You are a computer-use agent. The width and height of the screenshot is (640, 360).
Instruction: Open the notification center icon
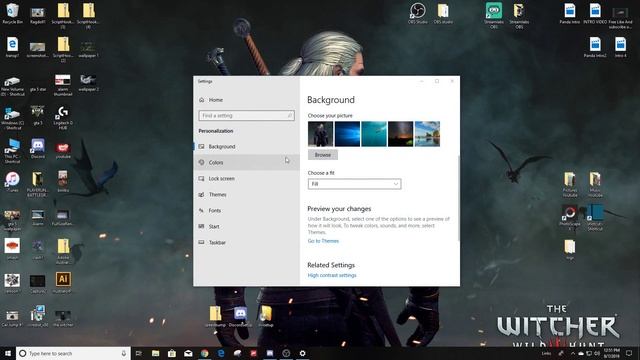point(629,353)
